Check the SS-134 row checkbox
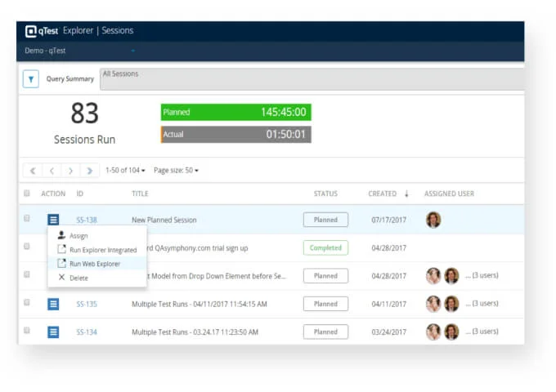Image resolution: width=556 pixels, height=392 pixels. pos(27,330)
